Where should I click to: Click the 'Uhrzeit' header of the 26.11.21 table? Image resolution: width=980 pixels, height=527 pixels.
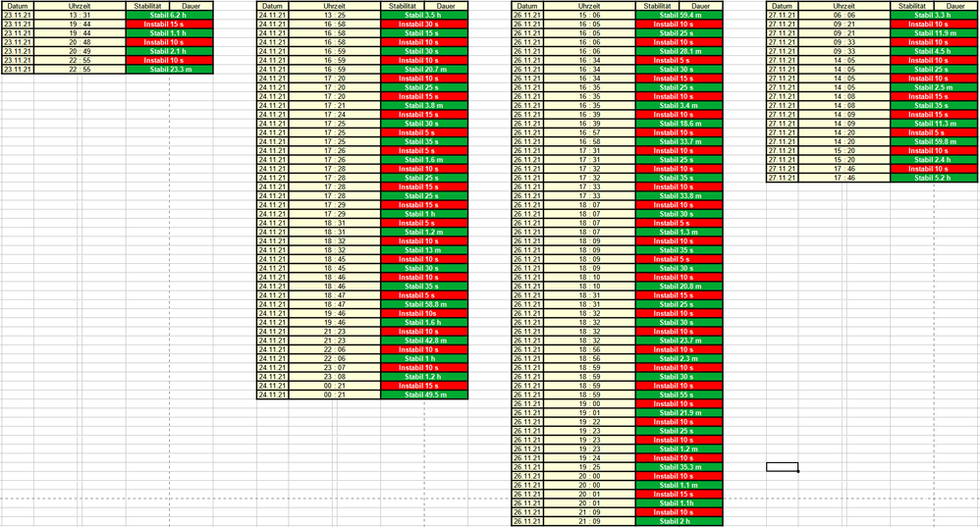tap(589, 6)
